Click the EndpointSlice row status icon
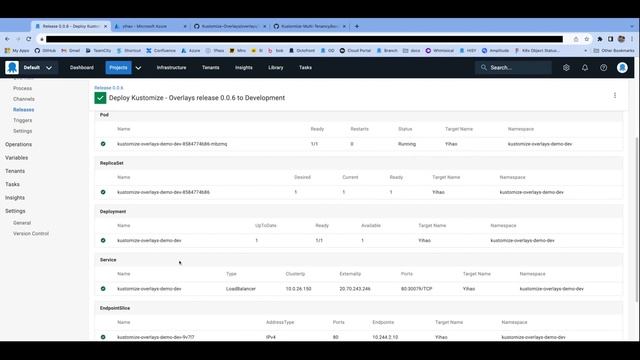Image resolution: width=640 pixels, height=360 pixels. (x=103, y=337)
